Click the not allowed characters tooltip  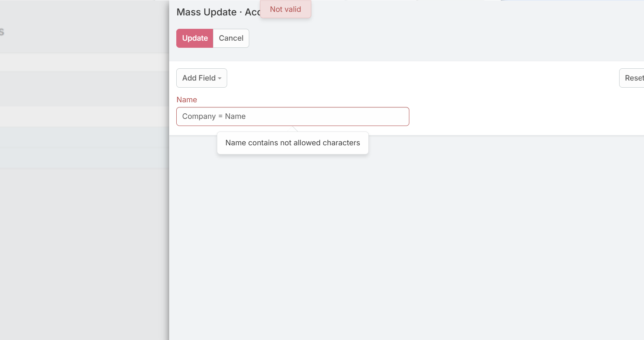293,143
